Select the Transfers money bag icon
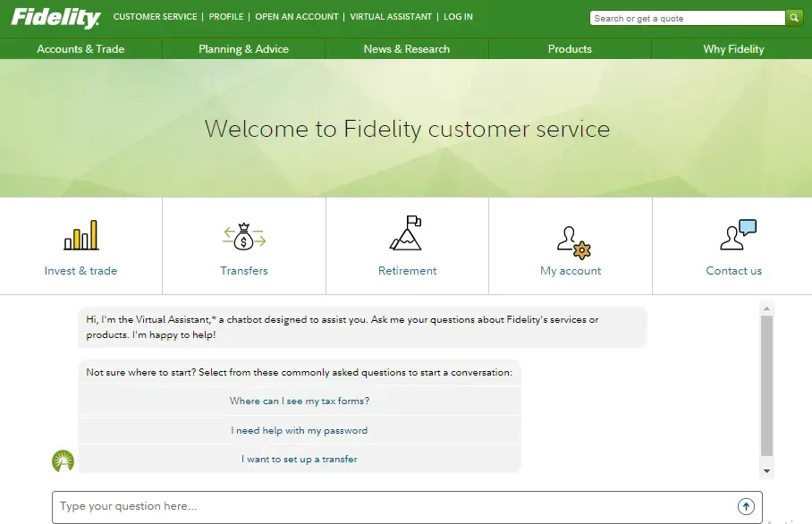This screenshot has height=524, width=812. [x=244, y=237]
